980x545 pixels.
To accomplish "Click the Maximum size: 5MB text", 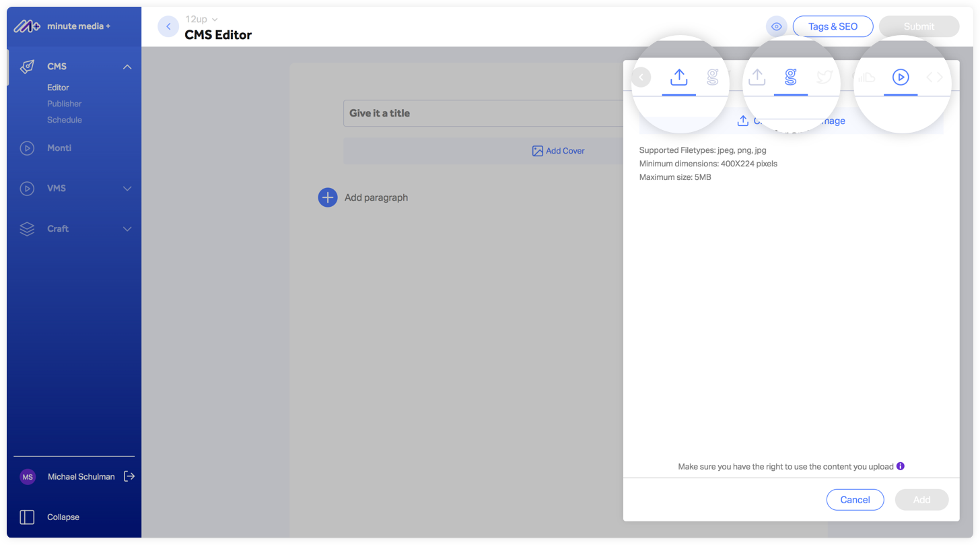I will point(675,177).
